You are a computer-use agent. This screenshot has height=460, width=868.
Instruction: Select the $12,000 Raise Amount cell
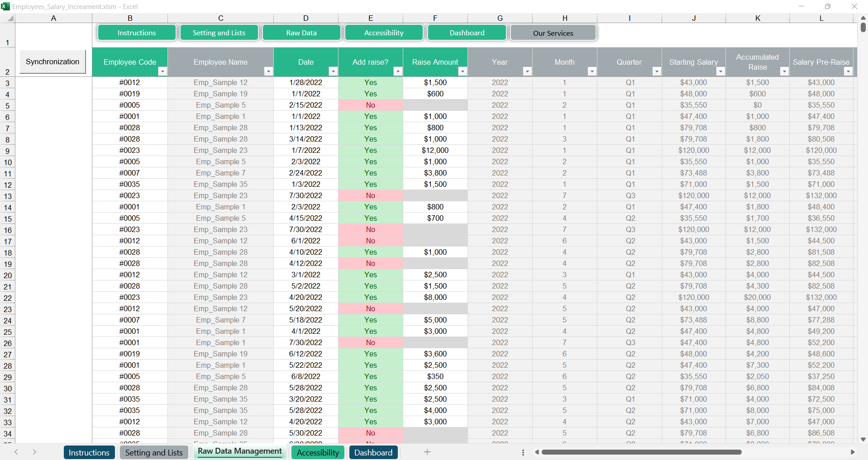(x=435, y=150)
